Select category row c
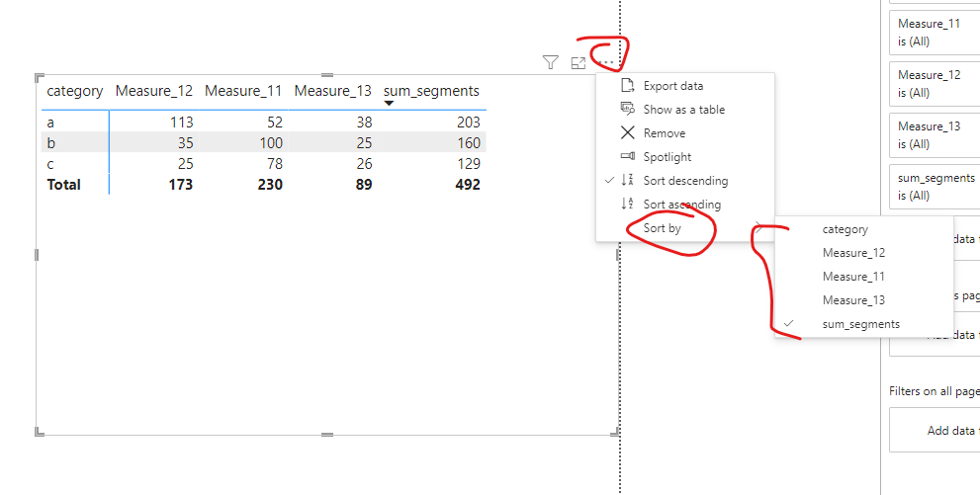Viewport: 980px width, 495px height. 50,164
